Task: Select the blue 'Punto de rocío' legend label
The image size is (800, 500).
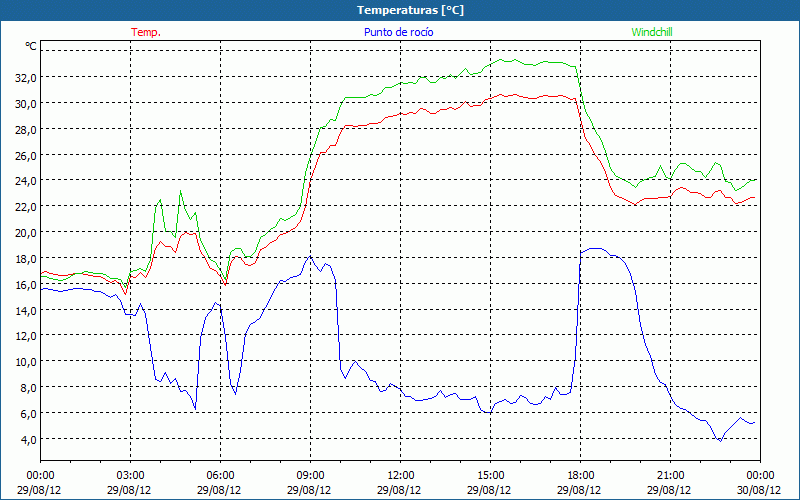Action: [398, 32]
